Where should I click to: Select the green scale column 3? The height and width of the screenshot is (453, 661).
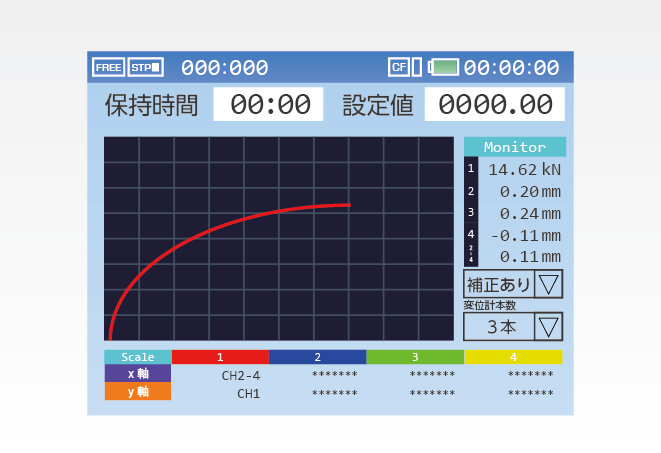[415, 357]
